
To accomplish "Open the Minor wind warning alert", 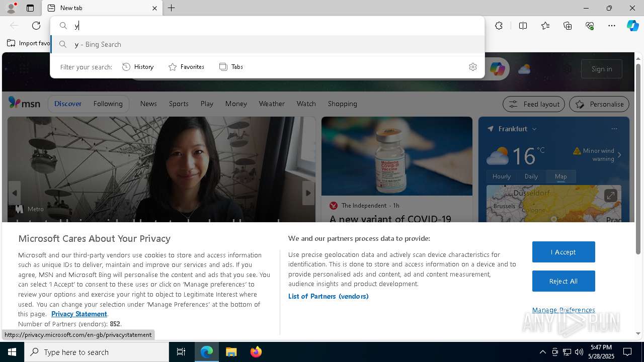I will [594, 155].
